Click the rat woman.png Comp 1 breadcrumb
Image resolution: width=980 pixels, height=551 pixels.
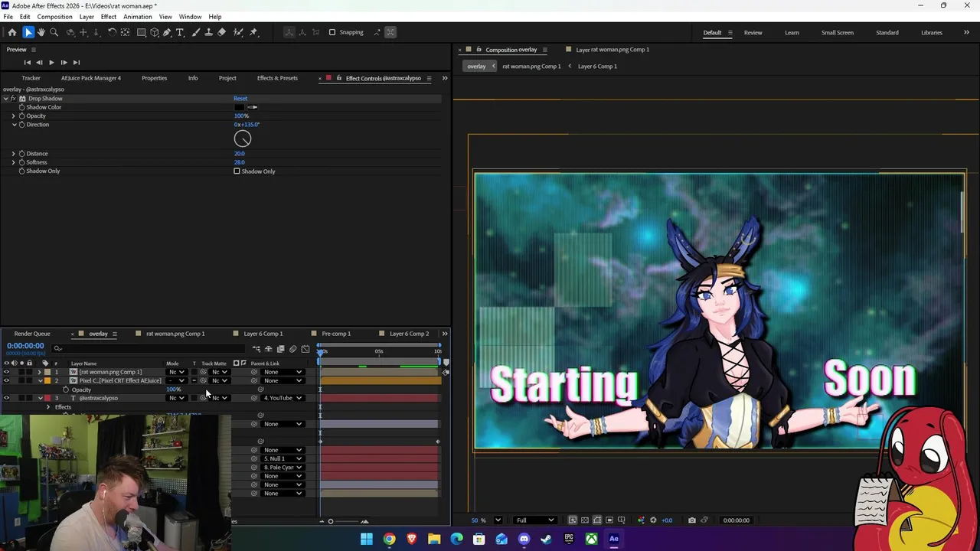(x=531, y=66)
